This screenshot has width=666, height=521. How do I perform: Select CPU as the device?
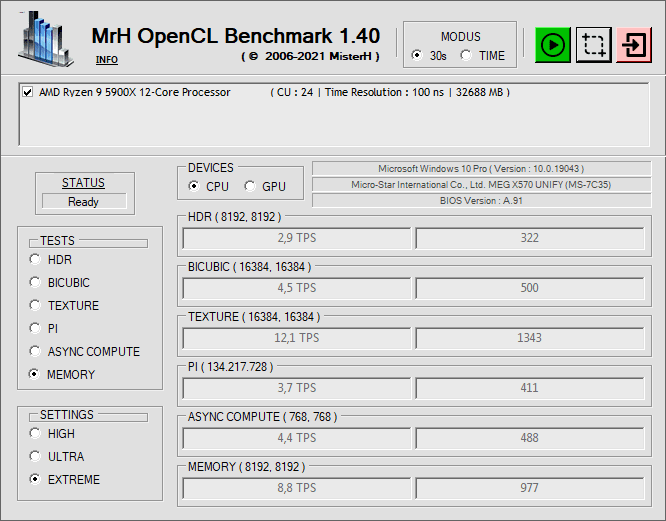click(x=194, y=186)
